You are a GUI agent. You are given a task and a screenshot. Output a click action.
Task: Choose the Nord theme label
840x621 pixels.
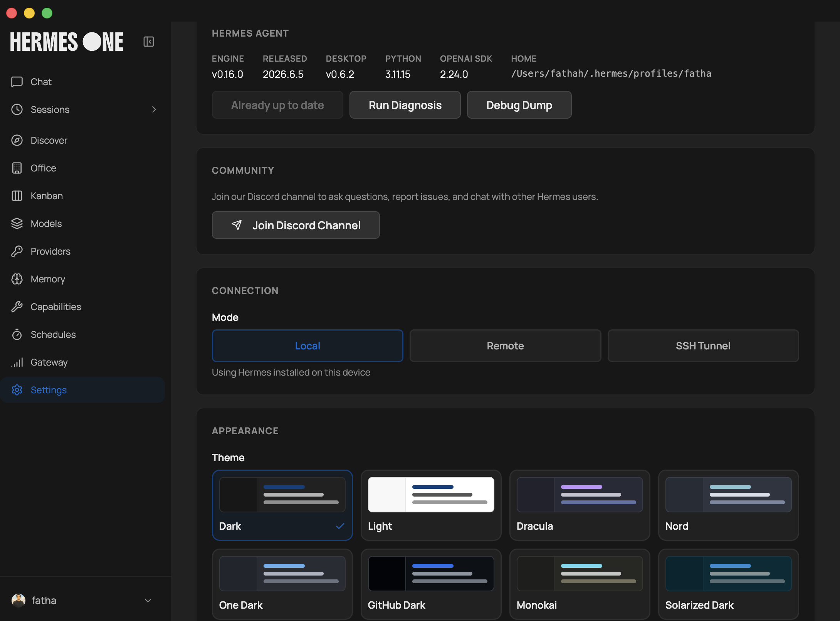pyautogui.click(x=677, y=526)
